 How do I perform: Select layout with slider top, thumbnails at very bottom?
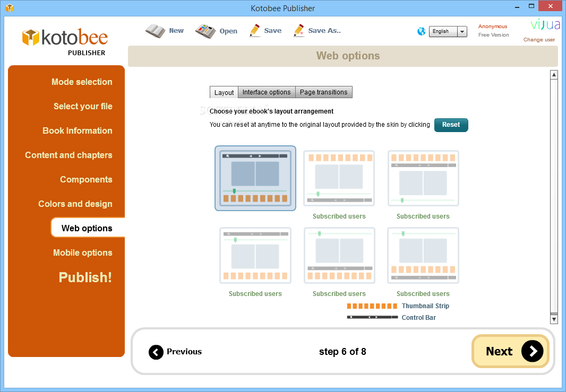click(339, 255)
